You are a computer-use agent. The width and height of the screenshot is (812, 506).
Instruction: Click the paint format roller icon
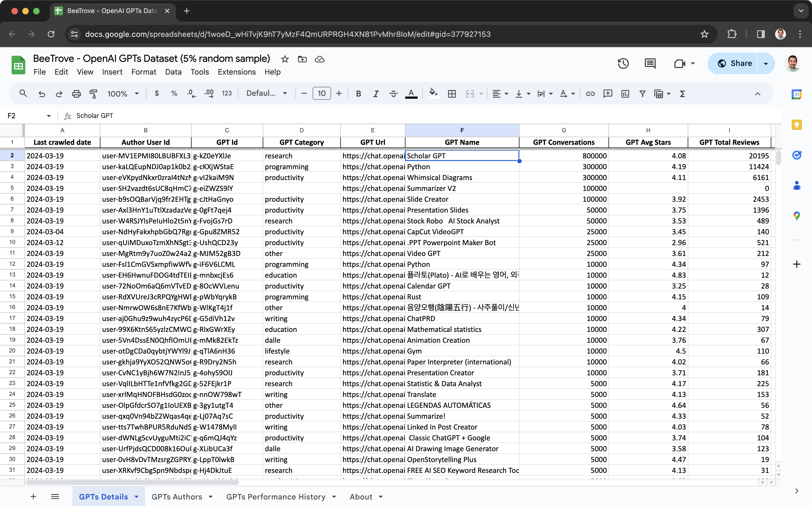tap(93, 94)
